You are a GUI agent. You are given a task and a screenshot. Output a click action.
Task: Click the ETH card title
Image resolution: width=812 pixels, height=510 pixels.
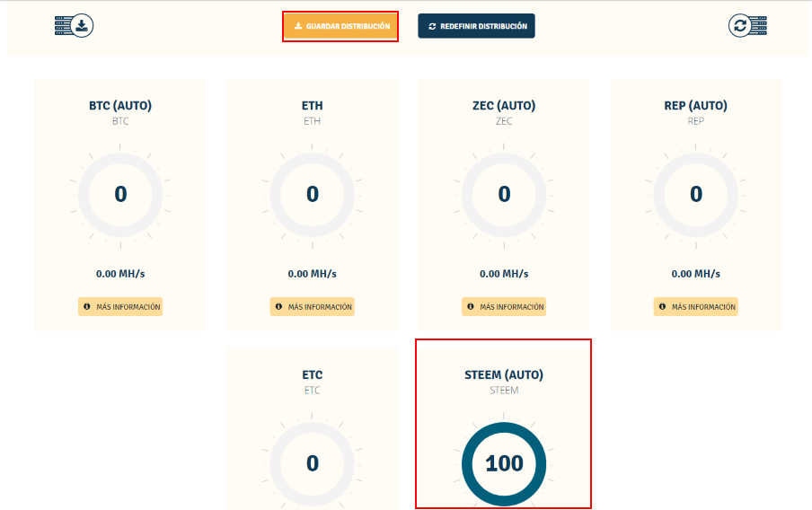tap(313, 106)
